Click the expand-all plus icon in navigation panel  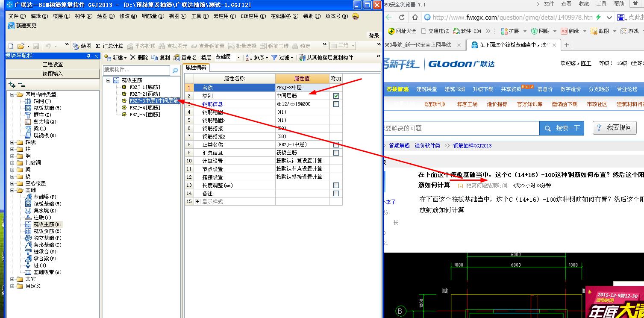point(12,85)
